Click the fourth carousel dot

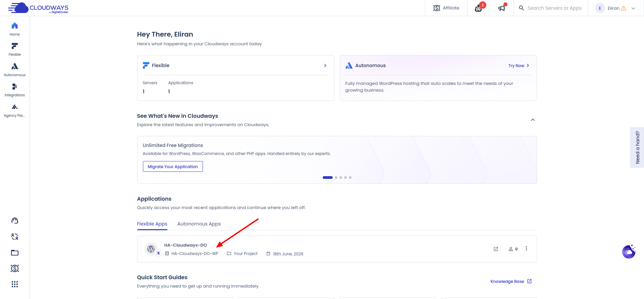click(x=345, y=178)
